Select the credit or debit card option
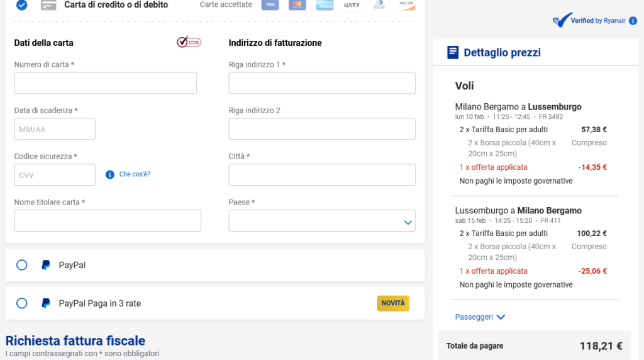This screenshot has width=644, height=360. click(x=22, y=5)
